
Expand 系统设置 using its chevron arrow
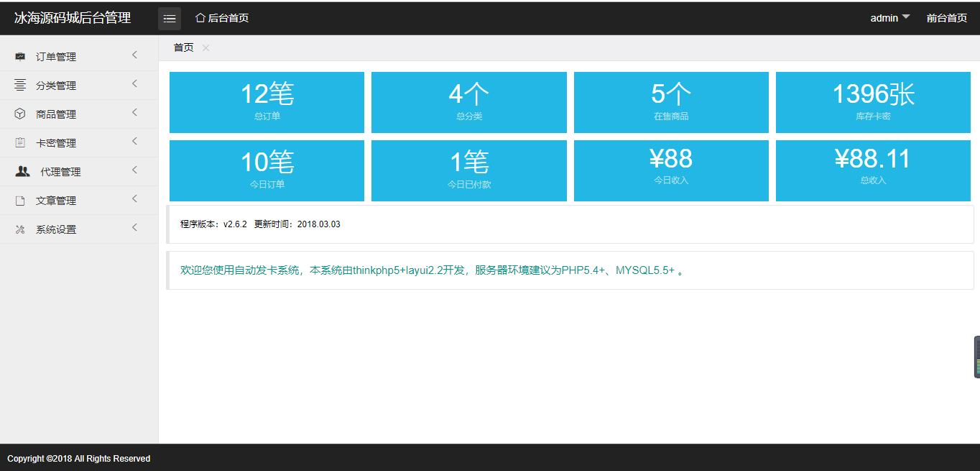[134, 228]
